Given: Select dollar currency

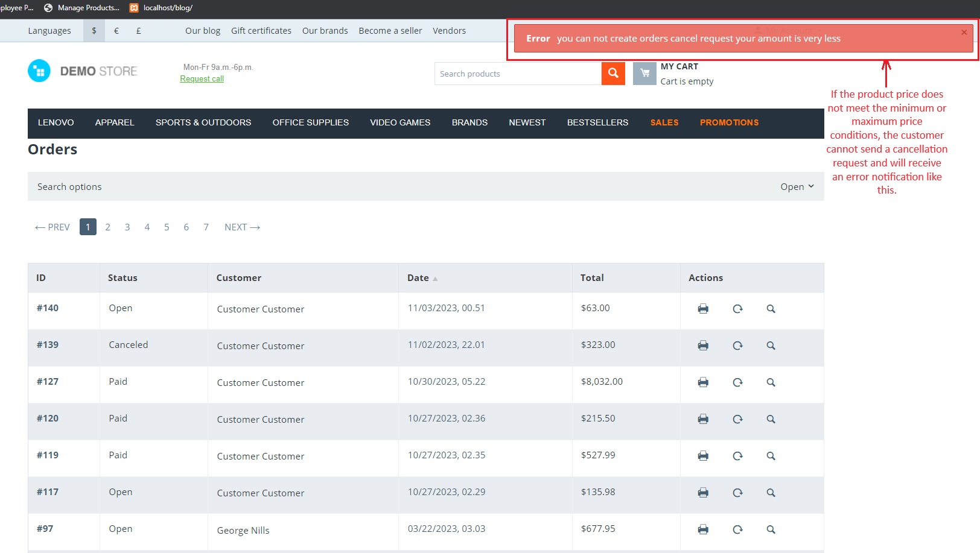Looking at the screenshot, I should point(94,31).
